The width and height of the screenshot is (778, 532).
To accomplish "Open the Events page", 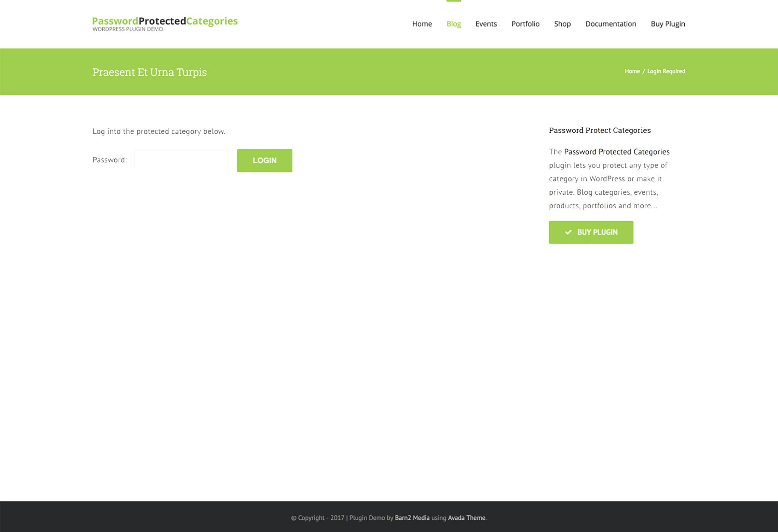I will point(486,24).
